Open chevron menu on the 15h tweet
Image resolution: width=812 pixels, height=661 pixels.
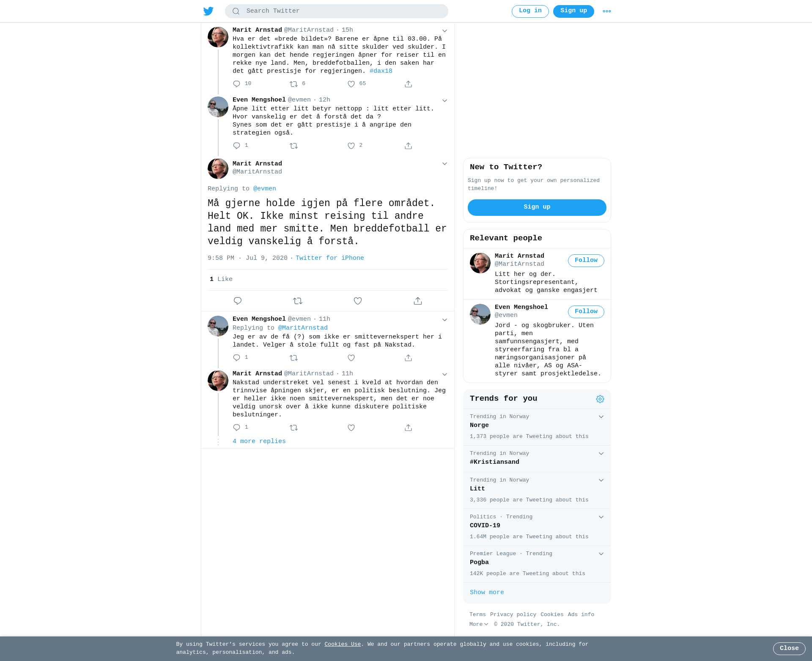pos(444,31)
